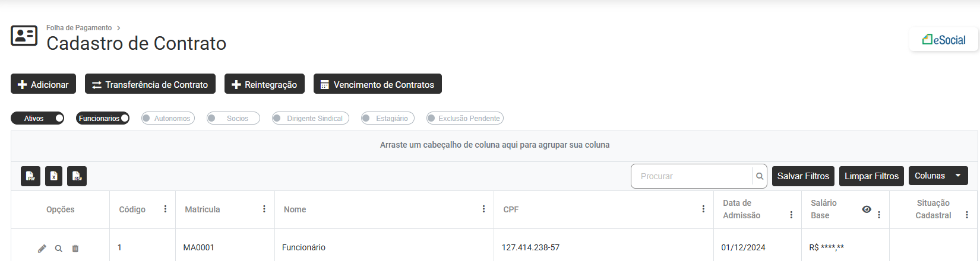Export the table as CSV
This screenshot has width=980, height=261.
77,176
